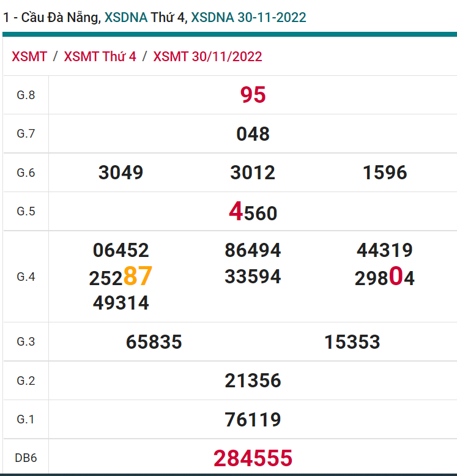Click the special prize number 284555

pyautogui.click(x=253, y=458)
